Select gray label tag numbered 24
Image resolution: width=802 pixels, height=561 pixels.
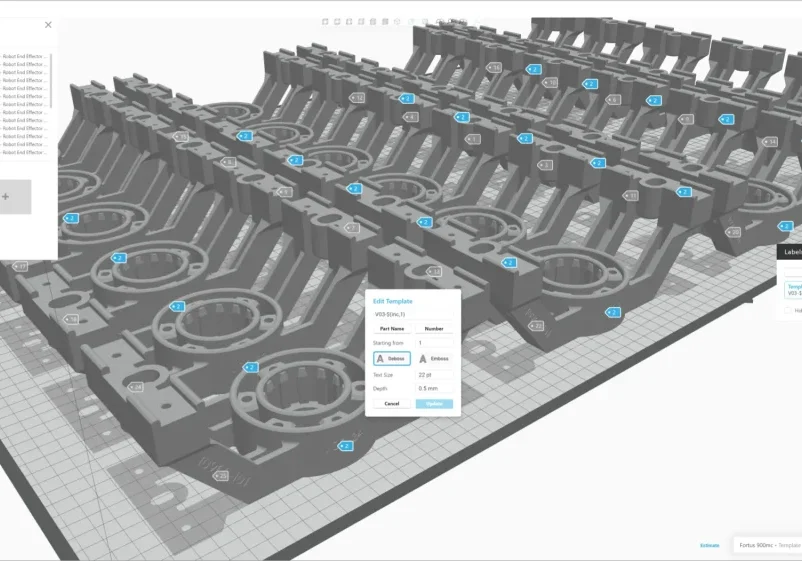[135, 387]
